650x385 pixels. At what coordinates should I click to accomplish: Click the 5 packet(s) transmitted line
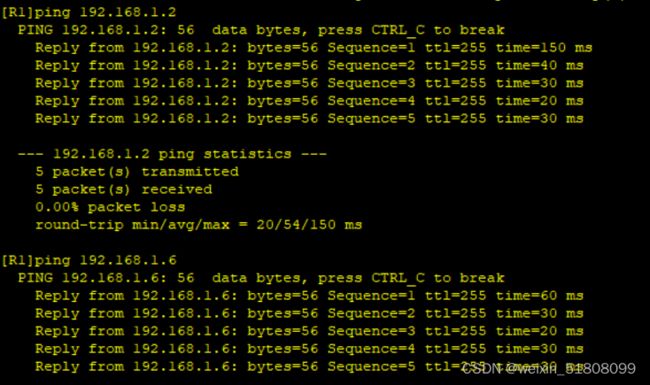(x=137, y=172)
